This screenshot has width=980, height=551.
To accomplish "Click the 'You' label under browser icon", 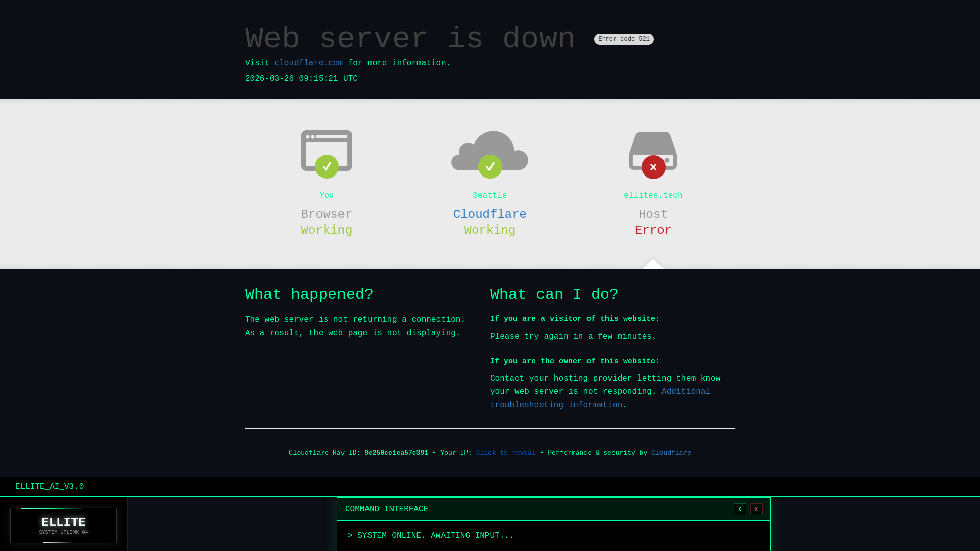I will coord(327,196).
